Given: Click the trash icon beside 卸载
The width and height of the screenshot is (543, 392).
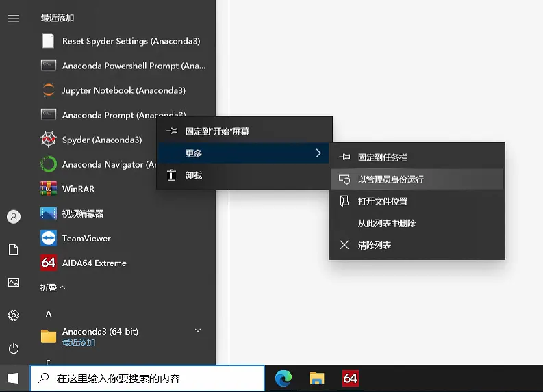Looking at the screenshot, I should [x=171, y=175].
